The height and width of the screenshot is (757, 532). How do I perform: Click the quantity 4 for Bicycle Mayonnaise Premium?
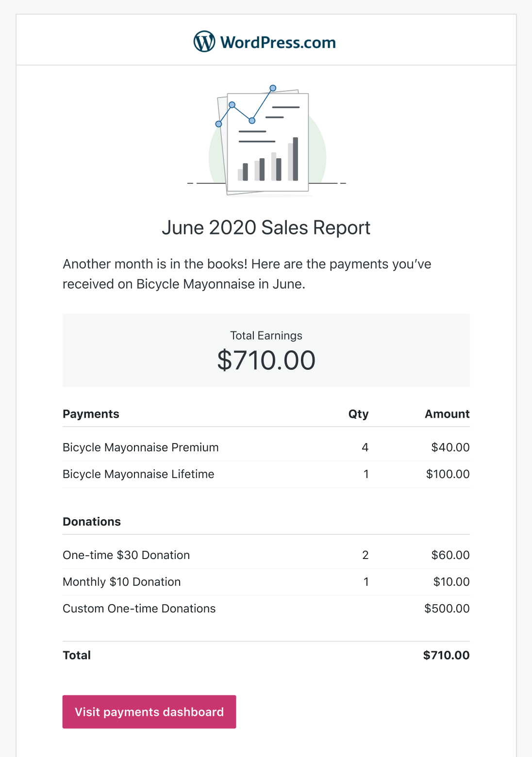[x=365, y=447]
